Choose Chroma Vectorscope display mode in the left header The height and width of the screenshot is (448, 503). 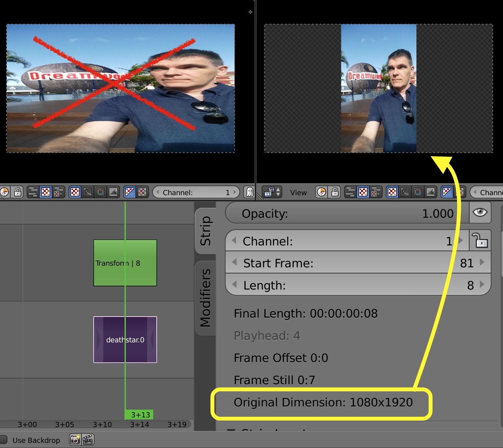[x=100, y=192]
